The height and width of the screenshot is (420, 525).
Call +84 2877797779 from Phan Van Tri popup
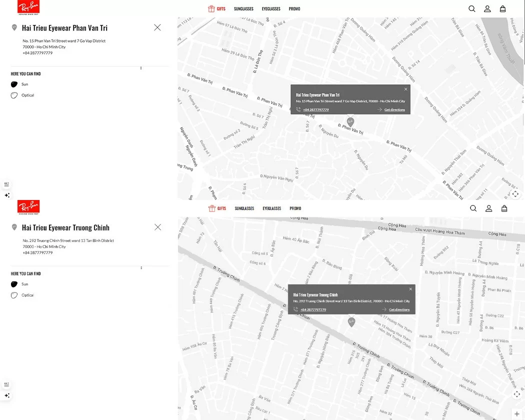(315, 109)
